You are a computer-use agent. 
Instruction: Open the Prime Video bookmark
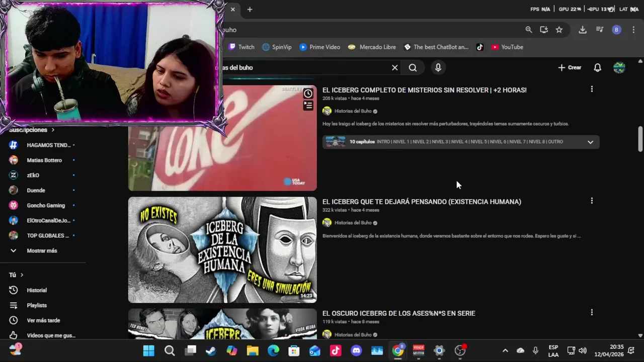(319, 47)
